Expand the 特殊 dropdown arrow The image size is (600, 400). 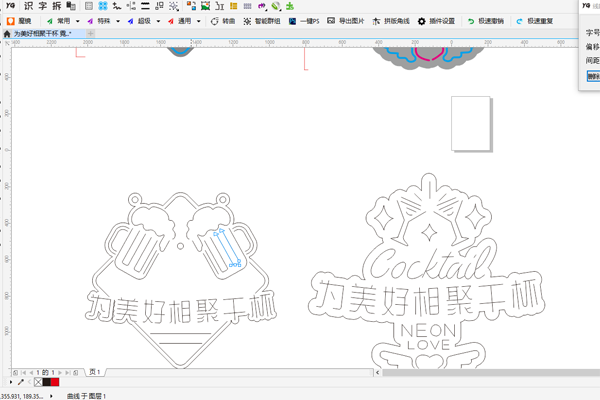point(118,21)
